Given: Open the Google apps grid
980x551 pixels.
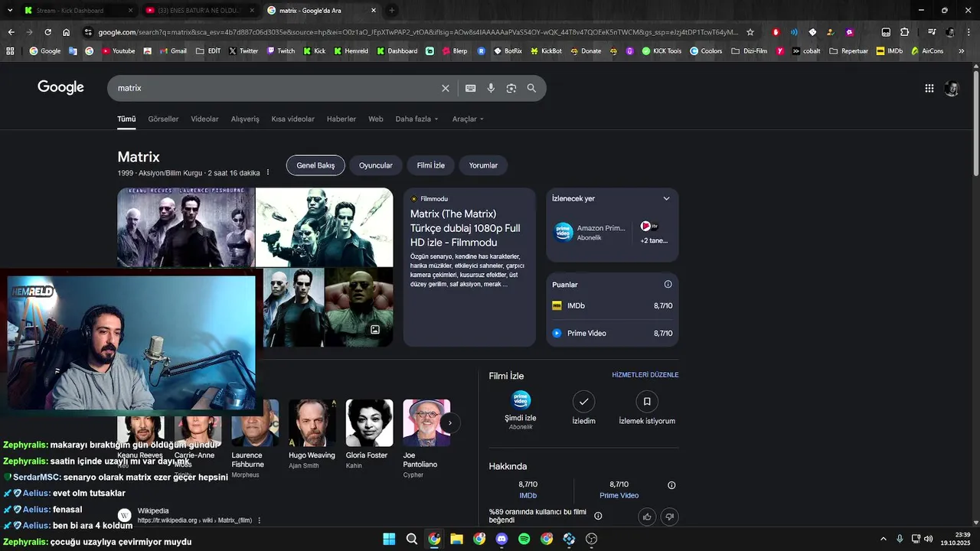Looking at the screenshot, I should (x=929, y=88).
